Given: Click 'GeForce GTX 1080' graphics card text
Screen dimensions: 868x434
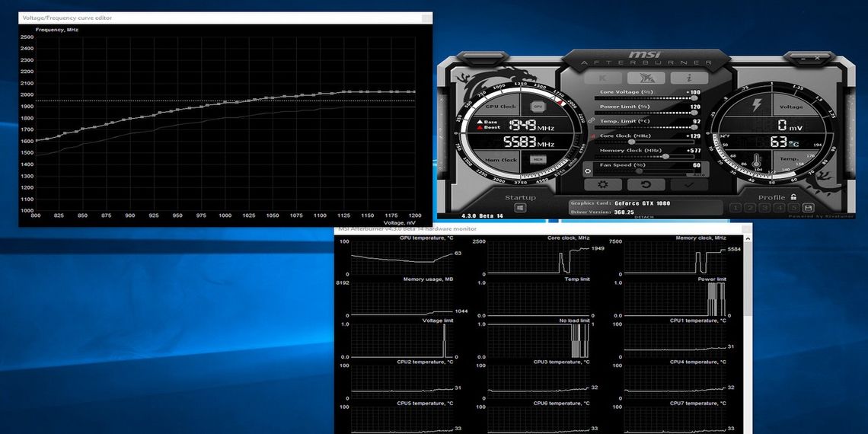Looking at the screenshot, I should pyautogui.click(x=642, y=203).
